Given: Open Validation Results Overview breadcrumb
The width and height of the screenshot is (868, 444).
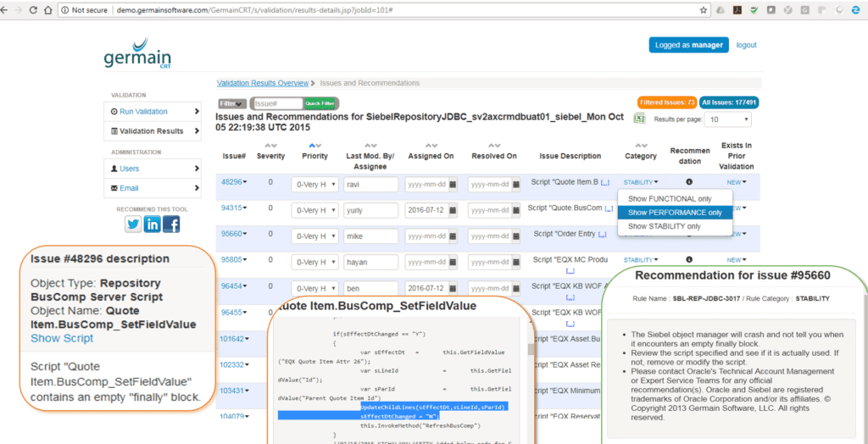Looking at the screenshot, I should [263, 83].
